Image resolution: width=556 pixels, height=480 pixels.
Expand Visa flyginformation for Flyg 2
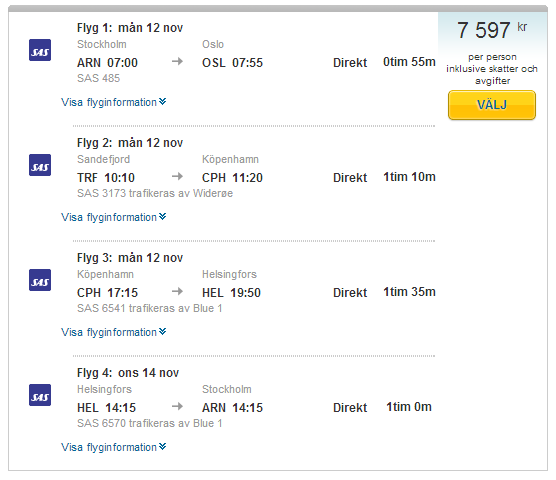click(113, 217)
